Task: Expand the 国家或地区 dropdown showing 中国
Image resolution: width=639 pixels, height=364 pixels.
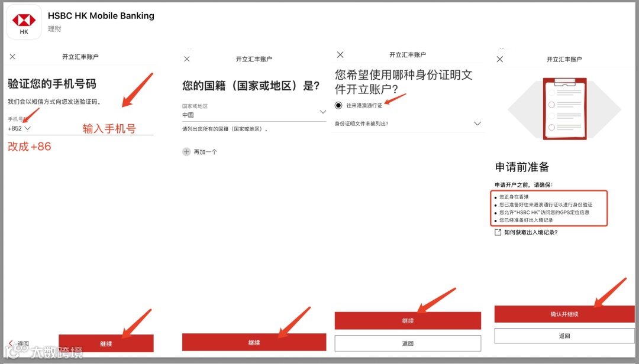Action: (254, 112)
